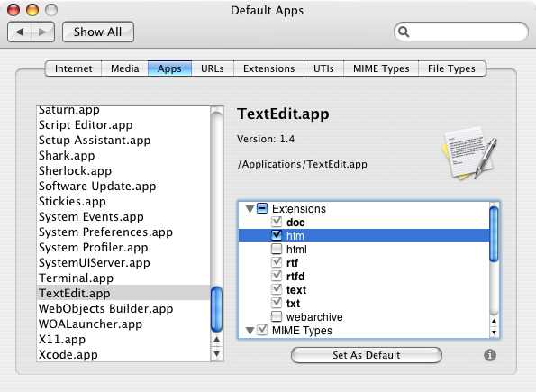This screenshot has width=536, height=392.
Task: Click the extensions list scroll up arrow
Action: pyautogui.click(x=494, y=321)
